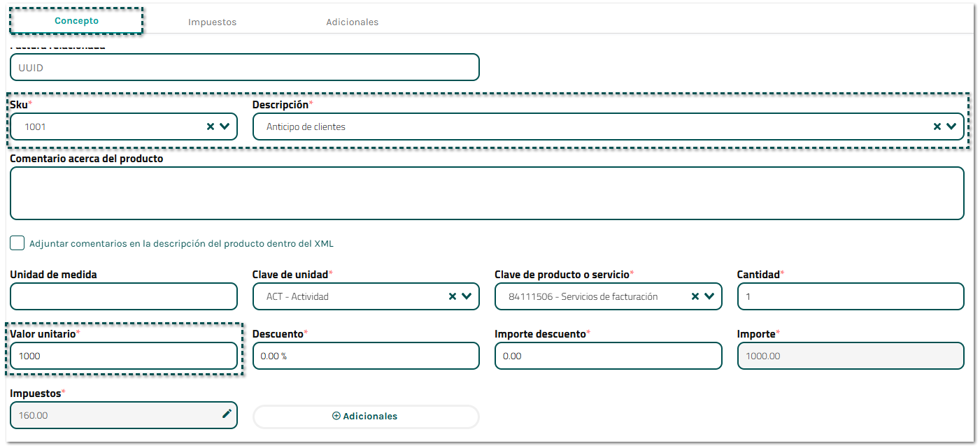This screenshot has width=980, height=448.
Task: Click the Valor unitario field
Action: click(124, 356)
